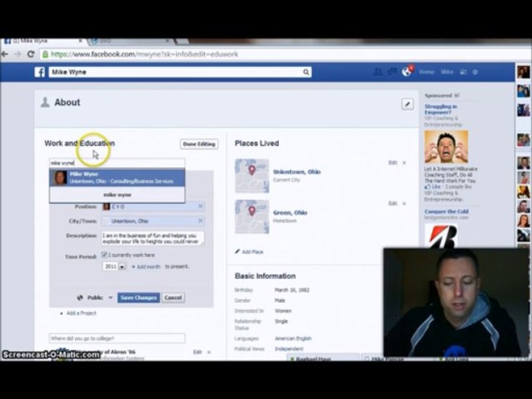Open Green, Ohio link
Screen dimensions: 532x399
click(x=290, y=212)
